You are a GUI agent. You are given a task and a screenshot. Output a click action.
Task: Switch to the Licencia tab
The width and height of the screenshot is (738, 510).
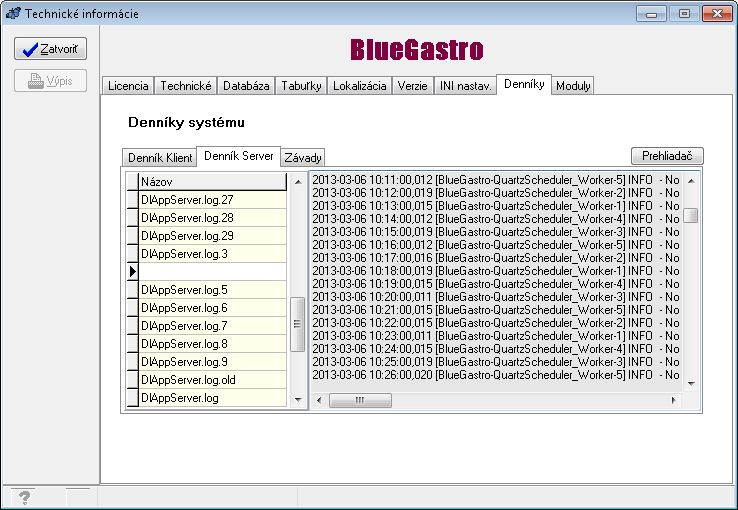[128, 86]
